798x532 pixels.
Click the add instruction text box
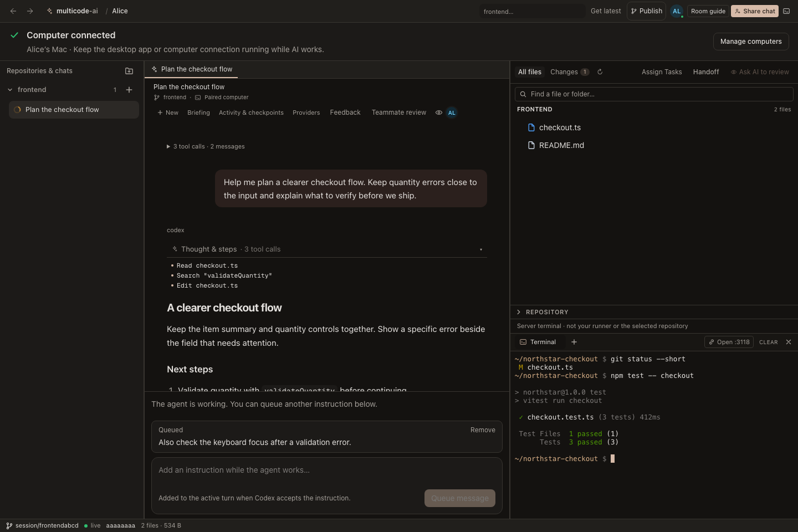click(x=327, y=470)
